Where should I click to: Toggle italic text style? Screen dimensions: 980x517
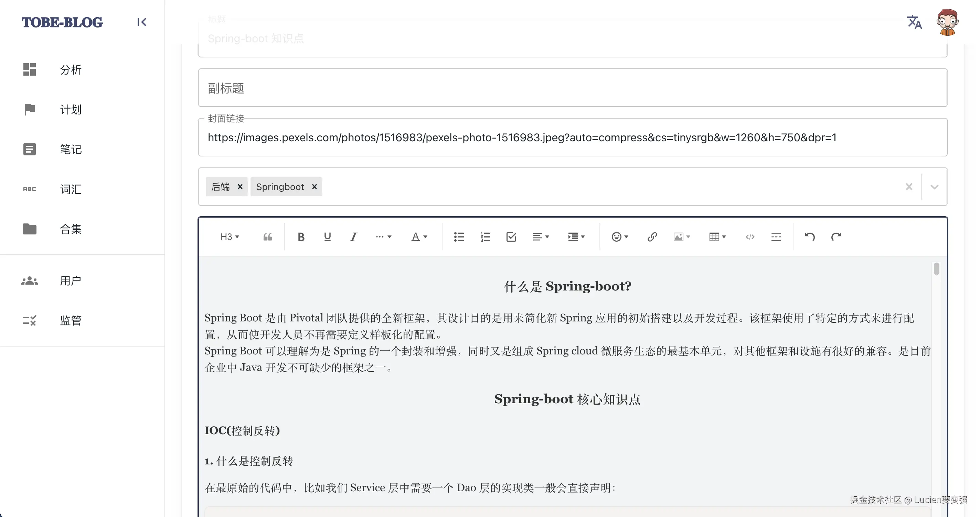coord(353,237)
